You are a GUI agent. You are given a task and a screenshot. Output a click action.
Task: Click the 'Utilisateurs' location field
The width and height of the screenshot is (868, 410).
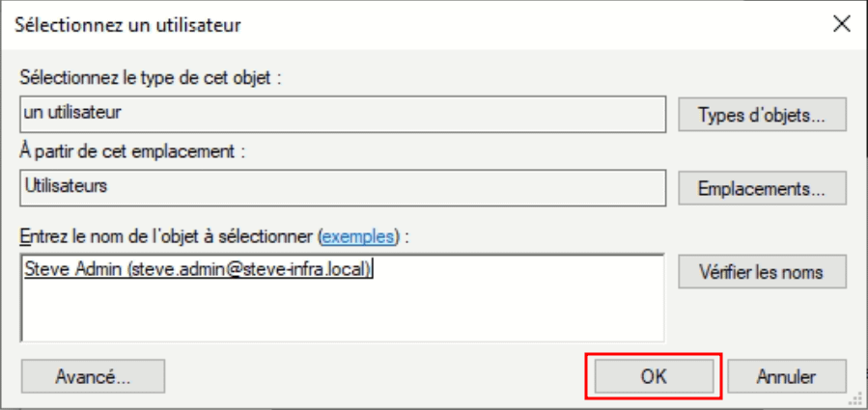(343, 187)
